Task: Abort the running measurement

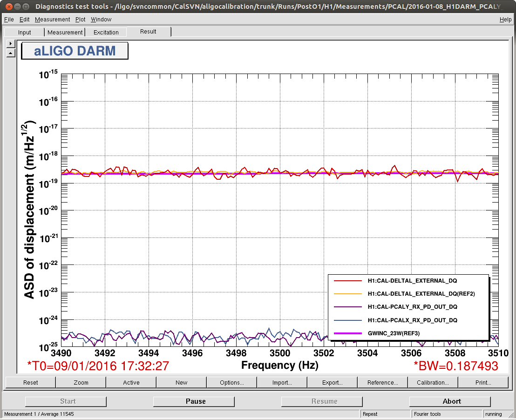Action: [x=450, y=401]
